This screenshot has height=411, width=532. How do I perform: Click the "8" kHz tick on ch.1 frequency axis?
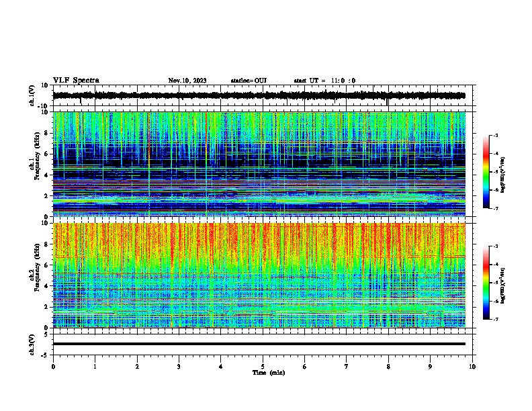tap(46, 133)
